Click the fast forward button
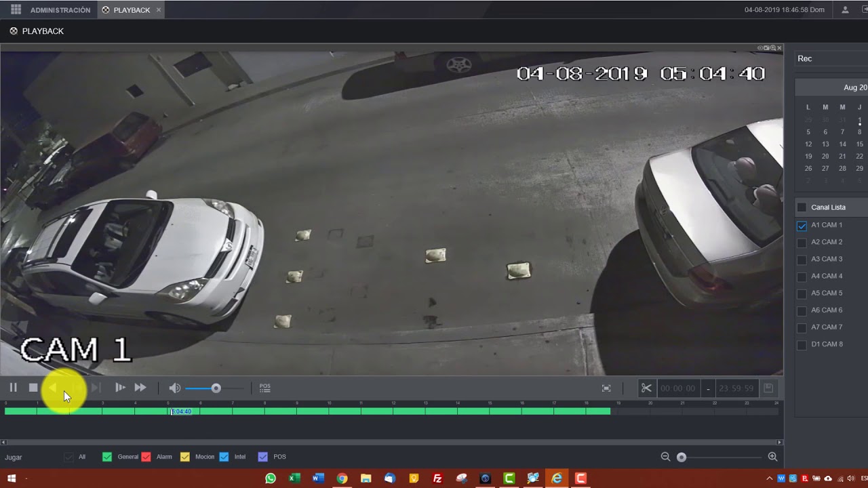This screenshot has width=868, height=488. (x=140, y=388)
